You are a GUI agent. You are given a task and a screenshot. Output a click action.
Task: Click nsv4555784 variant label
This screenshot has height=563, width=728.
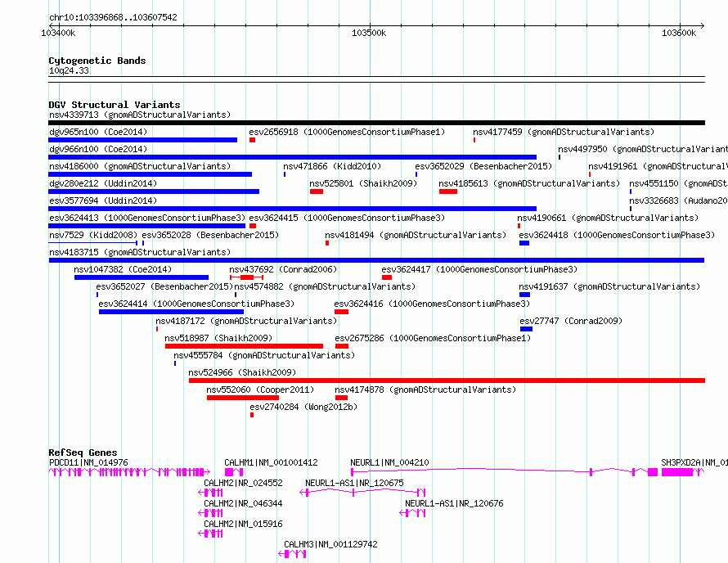(x=264, y=355)
